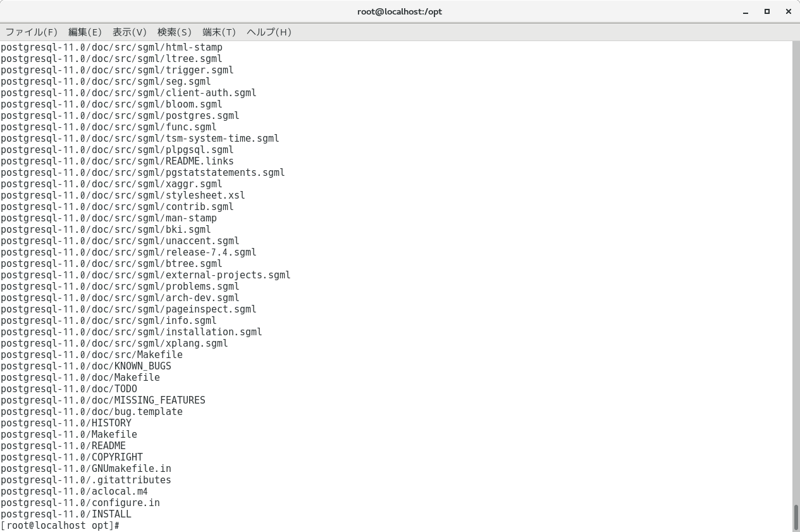
Task: Click the title bar root@localhost:/opt
Action: [400, 11]
